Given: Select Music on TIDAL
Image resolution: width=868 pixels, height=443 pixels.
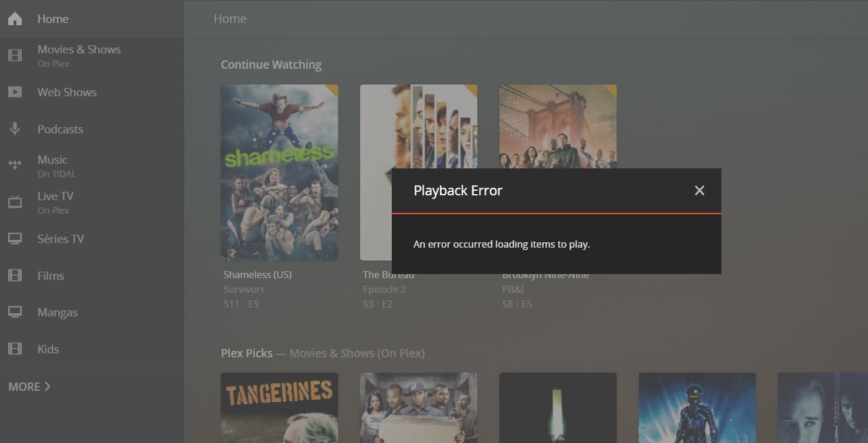Looking at the screenshot, I should [x=92, y=165].
